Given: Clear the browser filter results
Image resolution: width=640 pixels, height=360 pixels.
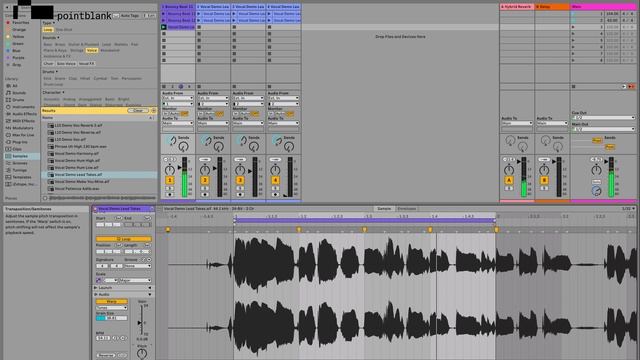Looking at the screenshot, I should click(x=138, y=111).
